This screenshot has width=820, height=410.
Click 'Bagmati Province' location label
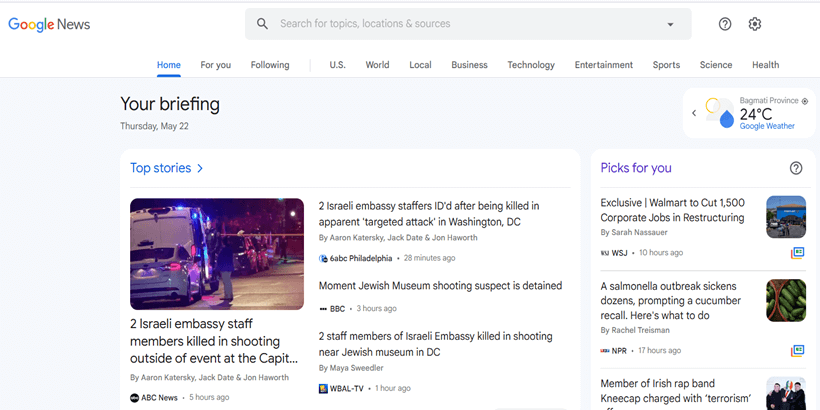coord(769,100)
